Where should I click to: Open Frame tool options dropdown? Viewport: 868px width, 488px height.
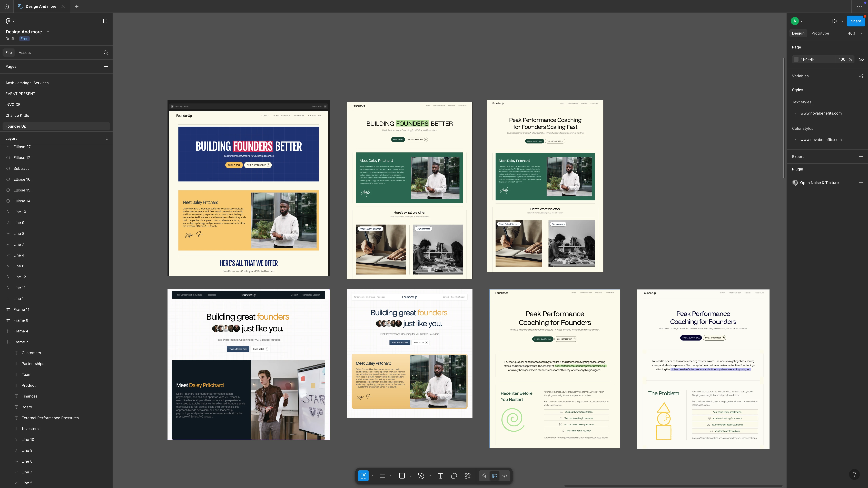(391, 476)
